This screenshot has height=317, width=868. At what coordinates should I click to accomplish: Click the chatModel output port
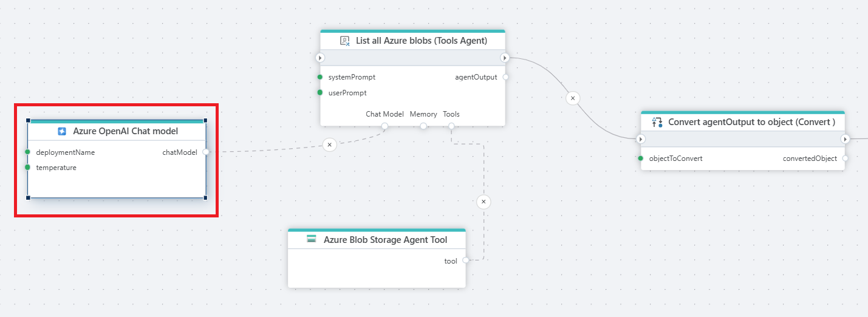(x=206, y=152)
